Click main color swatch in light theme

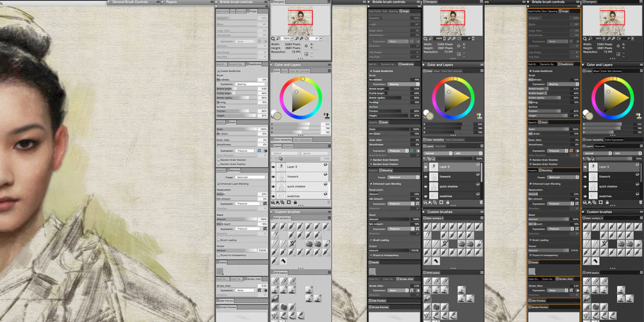tap(277, 116)
